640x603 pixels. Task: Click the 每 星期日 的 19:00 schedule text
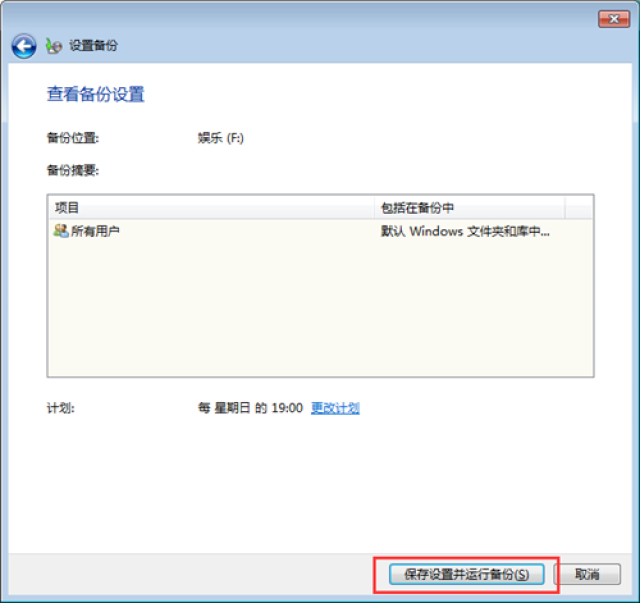[x=250, y=408]
